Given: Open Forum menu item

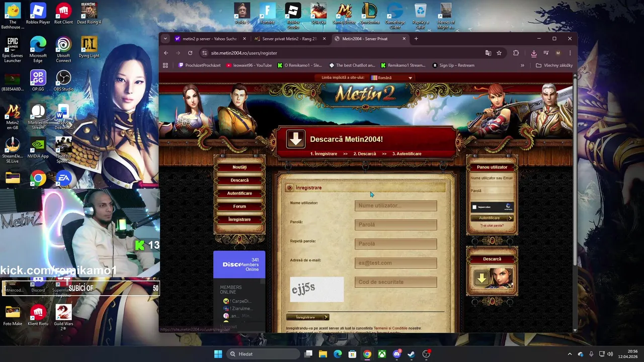Looking at the screenshot, I should (239, 206).
